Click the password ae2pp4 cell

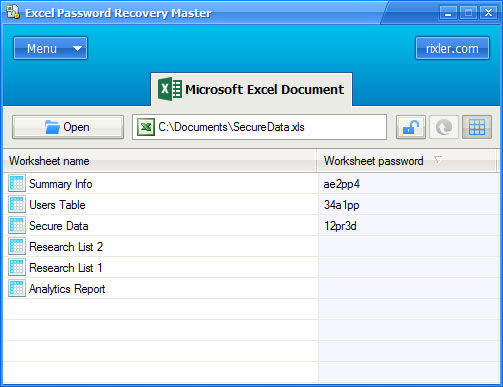pyautogui.click(x=408, y=184)
